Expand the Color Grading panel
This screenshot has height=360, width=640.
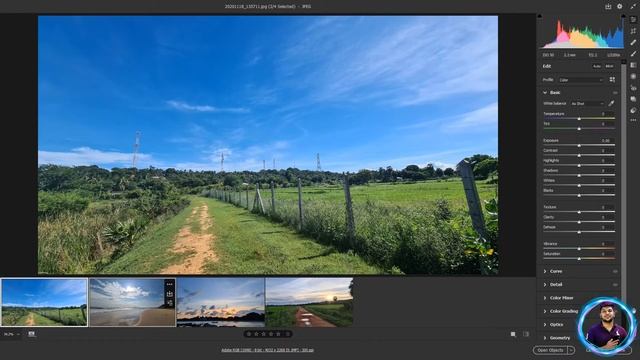[x=545, y=311]
